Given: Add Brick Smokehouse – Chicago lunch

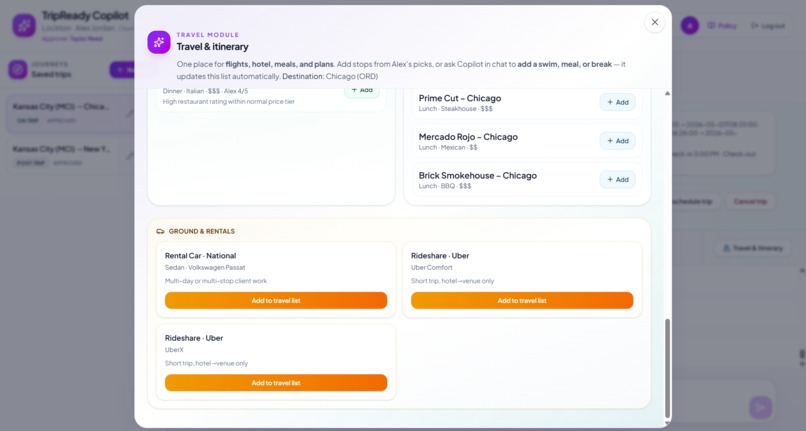Looking at the screenshot, I should (617, 179).
